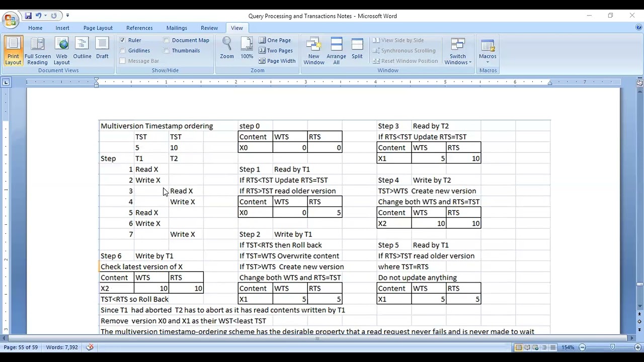This screenshot has height=362, width=644.
Task: Select Web Layout in status bar
Action: (x=536, y=347)
